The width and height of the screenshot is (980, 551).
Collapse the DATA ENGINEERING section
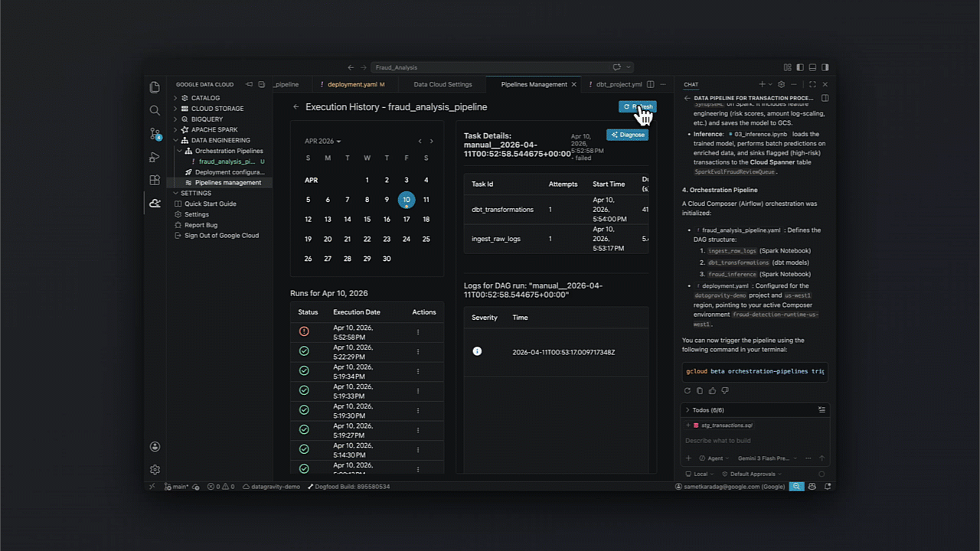(220, 141)
